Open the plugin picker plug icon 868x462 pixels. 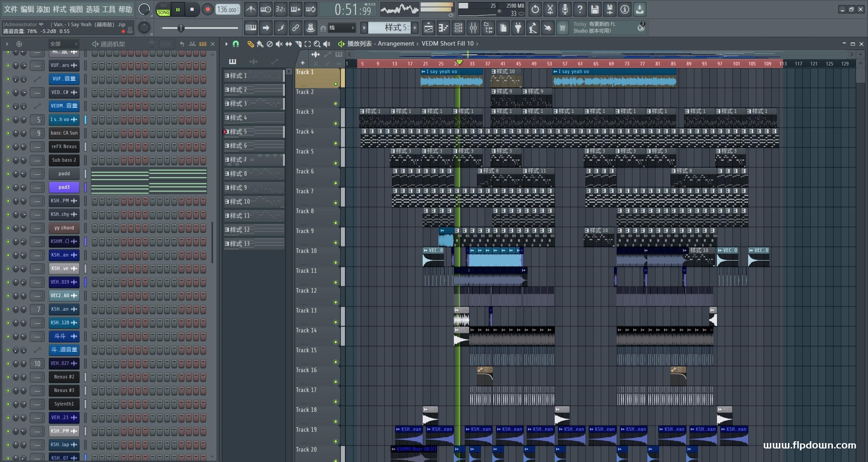(518, 28)
